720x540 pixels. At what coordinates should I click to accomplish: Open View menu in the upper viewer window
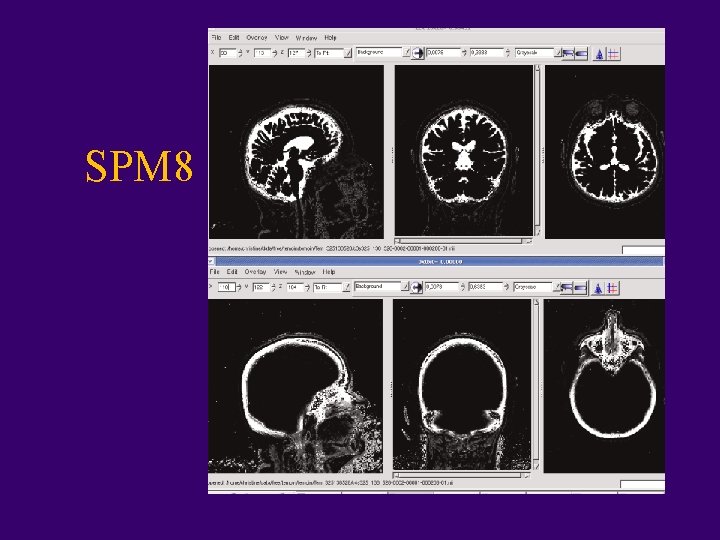click(x=281, y=38)
